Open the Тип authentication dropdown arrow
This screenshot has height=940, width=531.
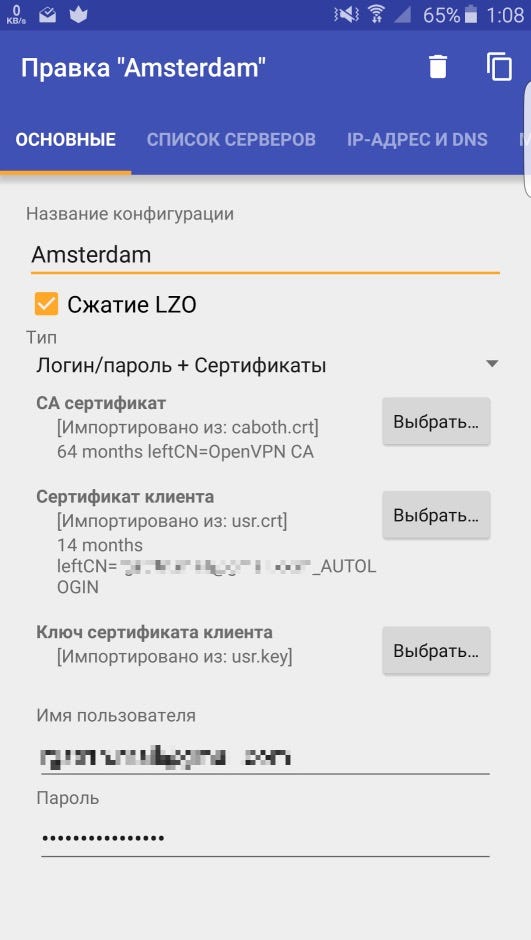pyautogui.click(x=492, y=364)
